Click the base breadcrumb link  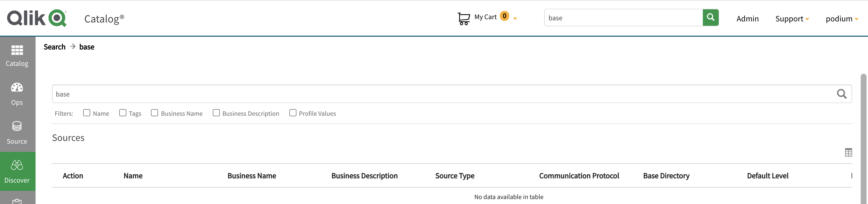tap(87, 47)
